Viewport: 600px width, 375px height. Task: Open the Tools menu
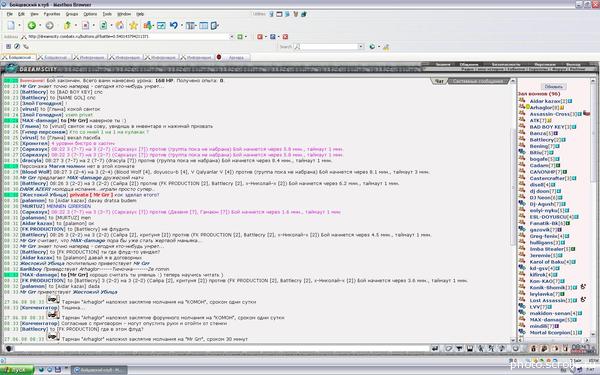click(x=107, y=14)
